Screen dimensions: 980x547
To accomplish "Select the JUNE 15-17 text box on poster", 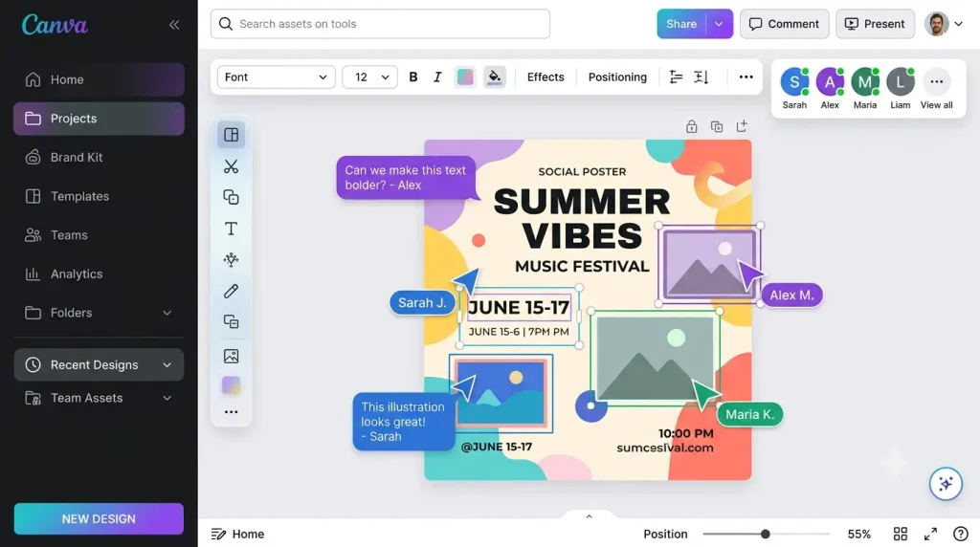I will [519, 307].
